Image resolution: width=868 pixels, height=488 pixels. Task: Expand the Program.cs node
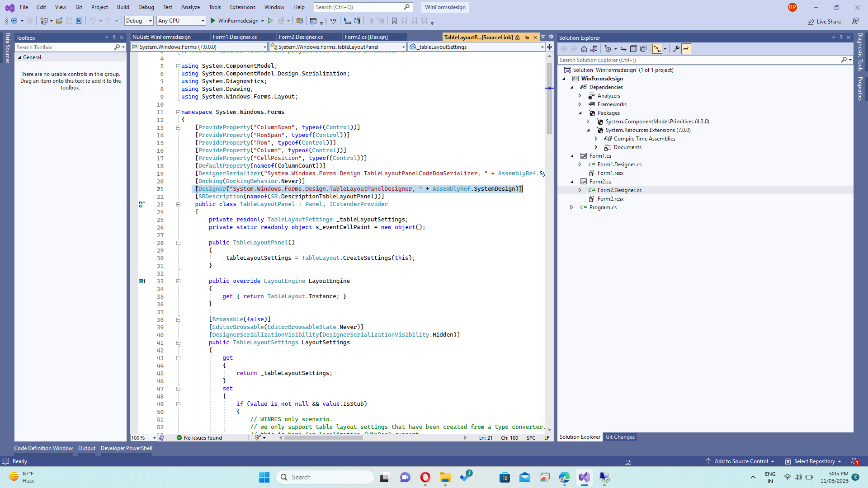pyautogui.click(x=572, y=207)
